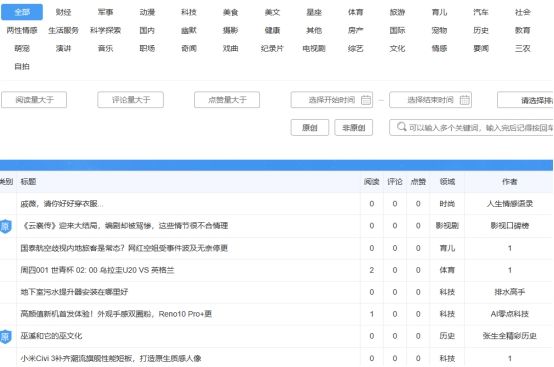This screenshot has height=367, width=554.
Task: Switch to the 戏曲 category
Action: click(x=230, y=48)
